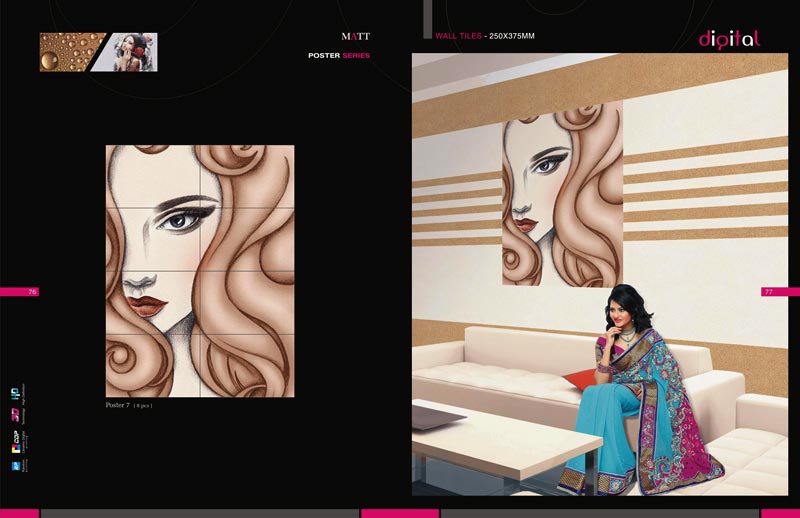Click the WALL TILES 250X375MM title
Screen dimensions: 800x518
pyautogui.click(x=485, y=37)
